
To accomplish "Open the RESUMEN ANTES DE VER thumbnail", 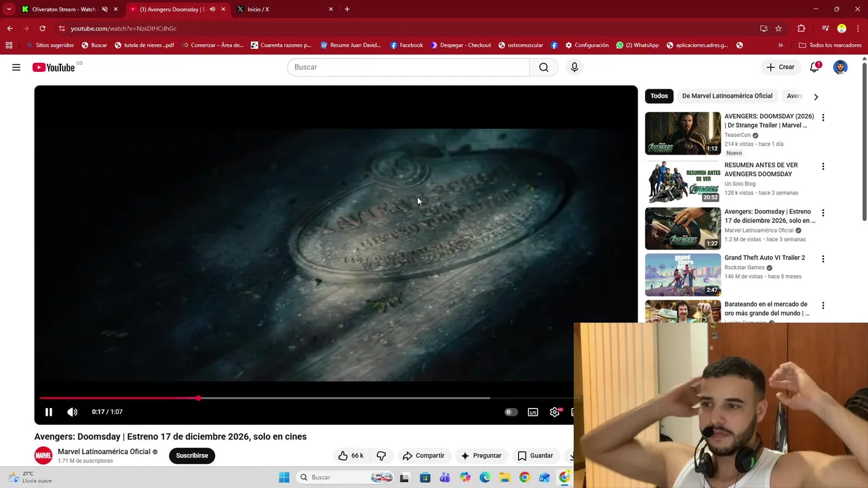I will [x=683, y=182].
